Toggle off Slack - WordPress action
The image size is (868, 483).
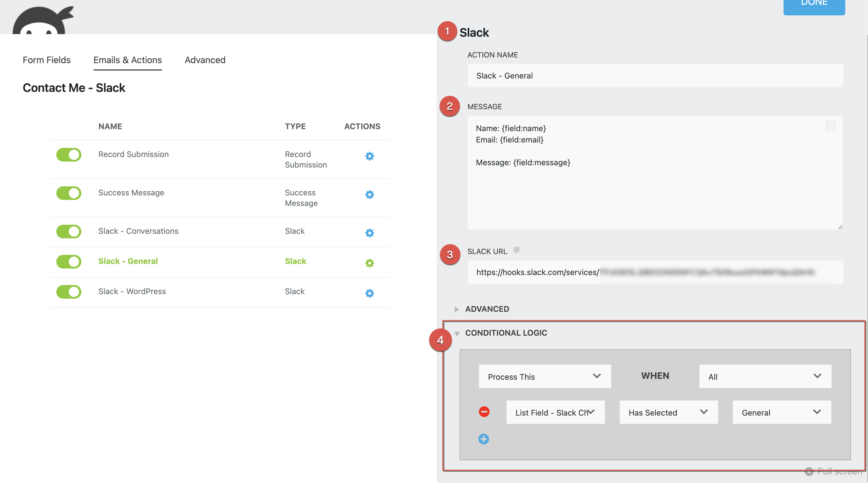(x=69, y=292)
